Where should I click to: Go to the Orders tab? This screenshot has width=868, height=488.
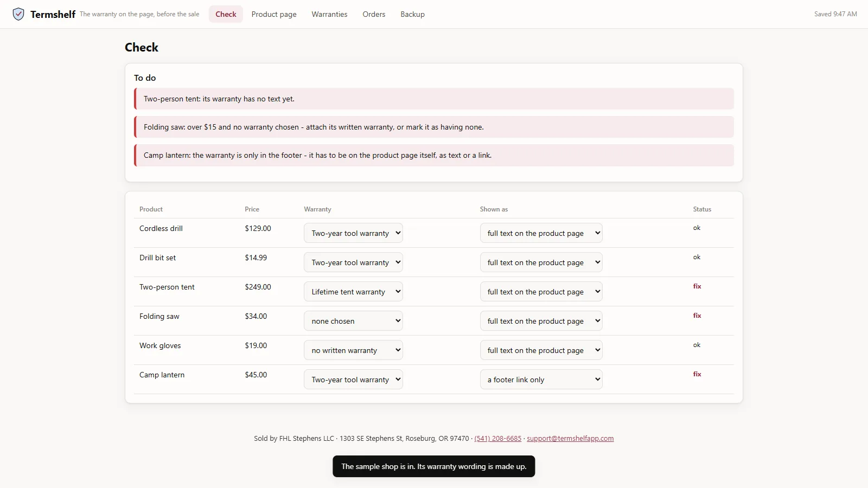tap(374, 14)
